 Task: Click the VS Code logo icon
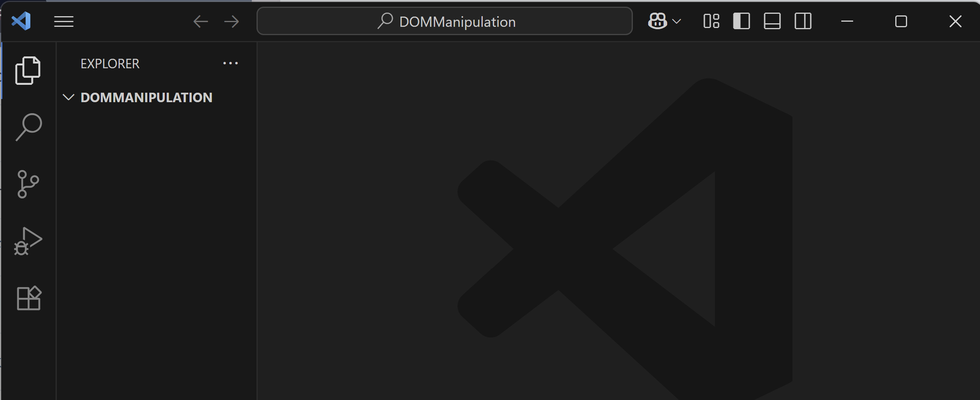coord(21,21)
